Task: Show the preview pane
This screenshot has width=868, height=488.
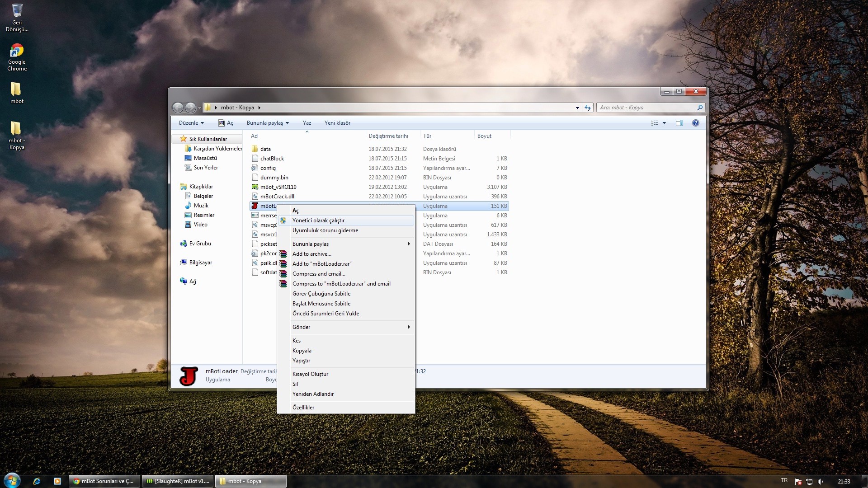Action: (x=679, y=123)
